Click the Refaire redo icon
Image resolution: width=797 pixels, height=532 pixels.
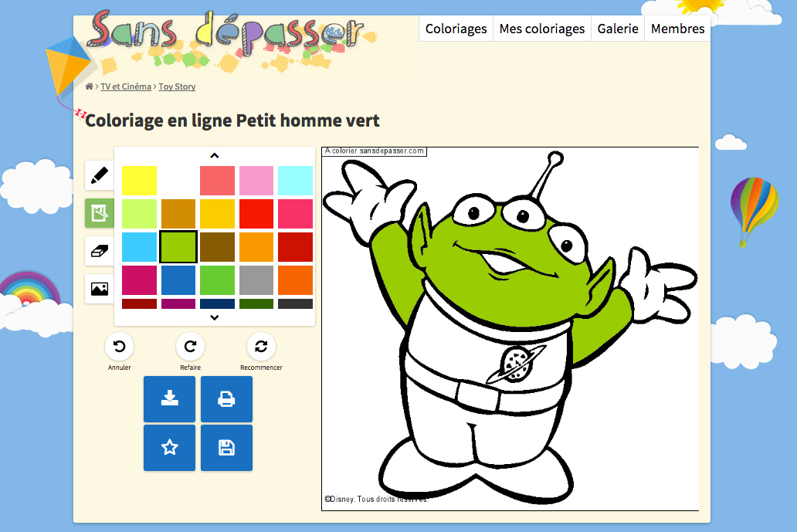tap(190, 347)
